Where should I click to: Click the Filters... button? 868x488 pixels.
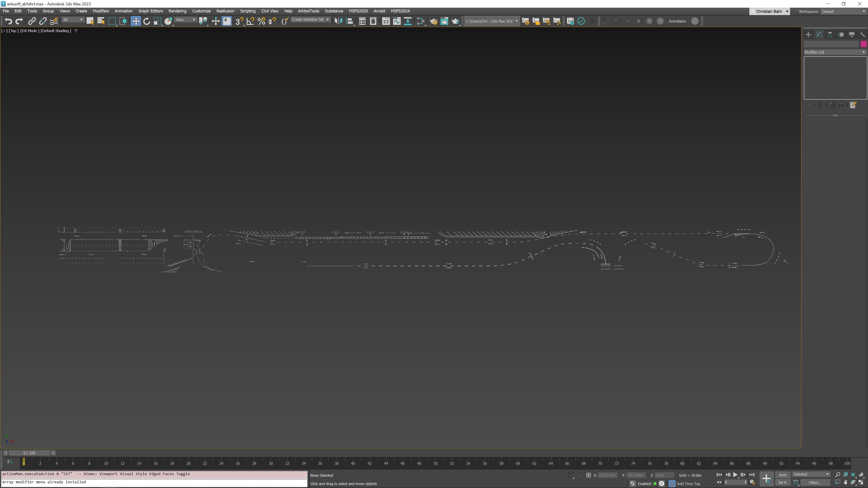click(x=815, y=483)
